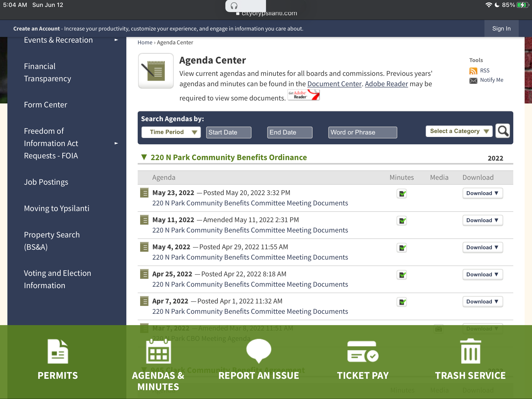This screenshot has width=532, height=399.
Task: Click the Notify Me envelope icon
Action: click(x=473, y=81)
